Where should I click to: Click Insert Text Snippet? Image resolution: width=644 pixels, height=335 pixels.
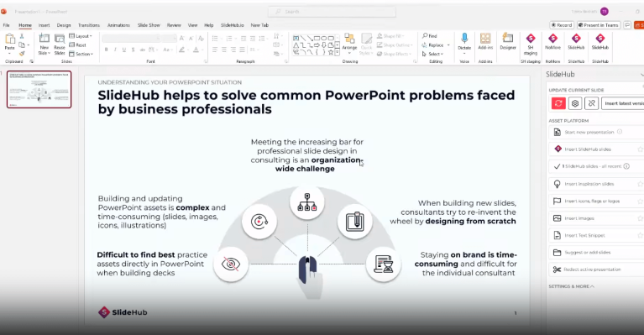pos(596,235)
